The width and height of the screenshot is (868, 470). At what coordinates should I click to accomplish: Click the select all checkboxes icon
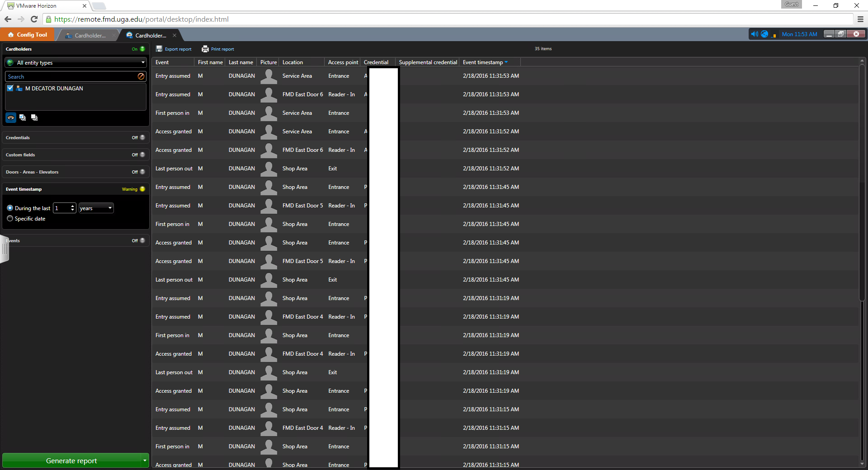tap(23, 117)
